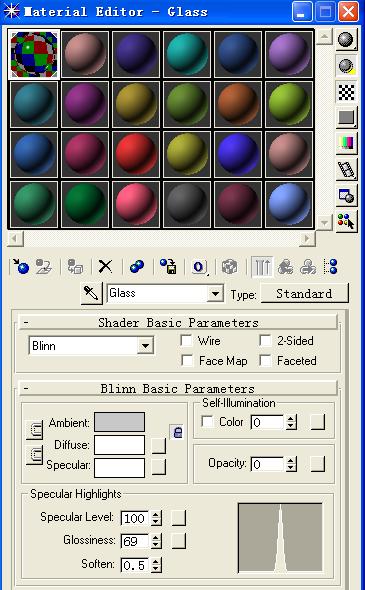Click the Glossiness map button
This screenshot has height=590, width=365.
pos(178,541)
